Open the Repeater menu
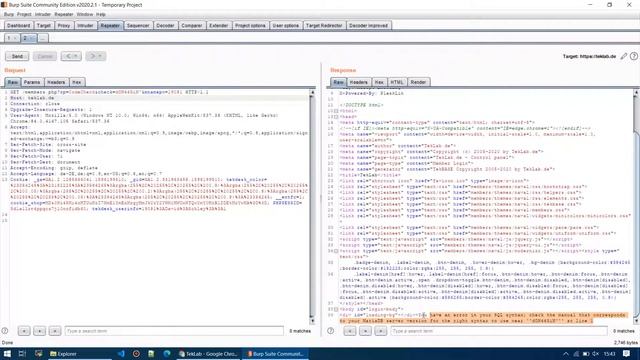This screenshot has width=640, height=360. 64,14
